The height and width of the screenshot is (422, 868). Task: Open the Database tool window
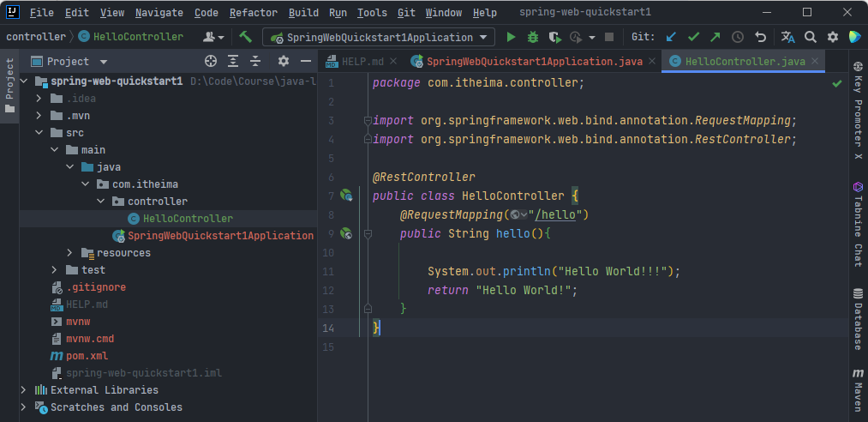(858, 319)
